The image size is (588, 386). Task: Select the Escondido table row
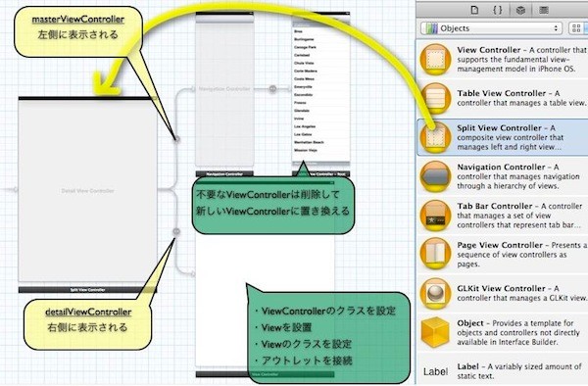pyautogui.click(x=321, y=95)
